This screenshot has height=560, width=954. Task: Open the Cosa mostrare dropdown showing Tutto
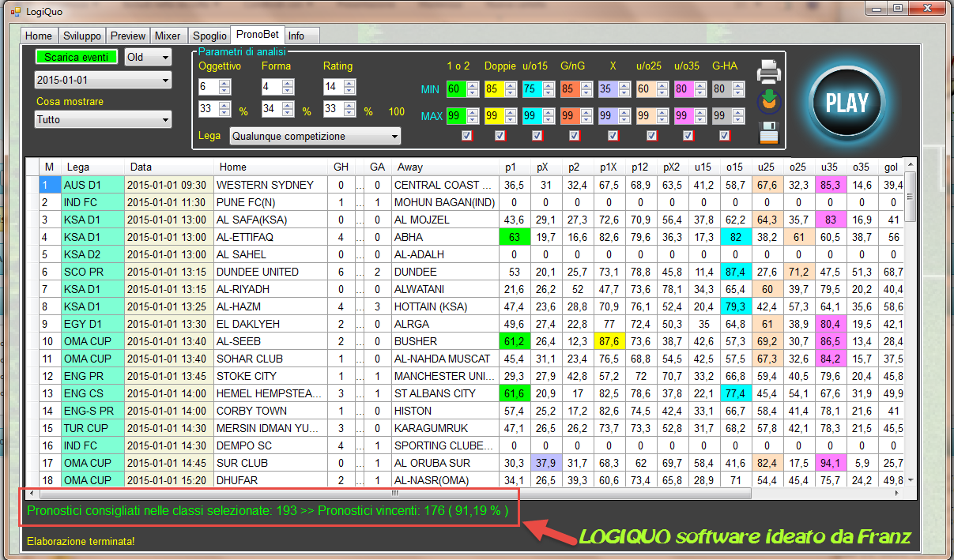(x=103, y=119)
